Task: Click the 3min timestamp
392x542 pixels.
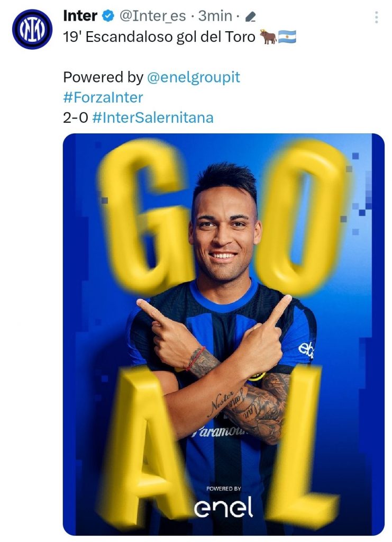Action: (x=215, y=16)
